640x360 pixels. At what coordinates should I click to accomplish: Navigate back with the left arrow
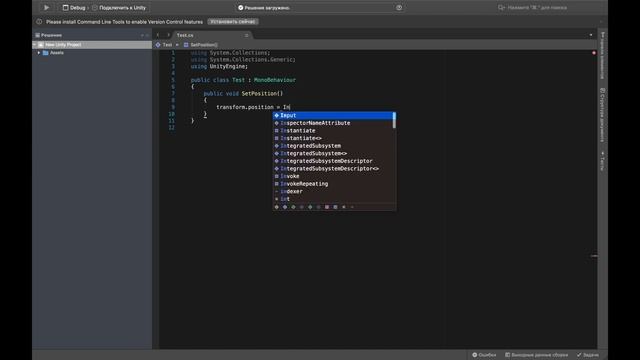tap(158, 35)
